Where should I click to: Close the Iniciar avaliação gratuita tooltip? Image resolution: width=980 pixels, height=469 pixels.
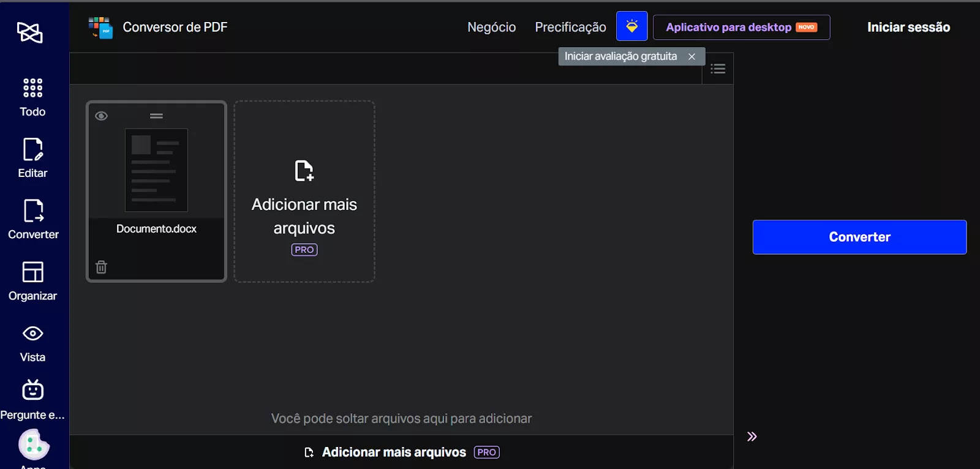[692, 56]
